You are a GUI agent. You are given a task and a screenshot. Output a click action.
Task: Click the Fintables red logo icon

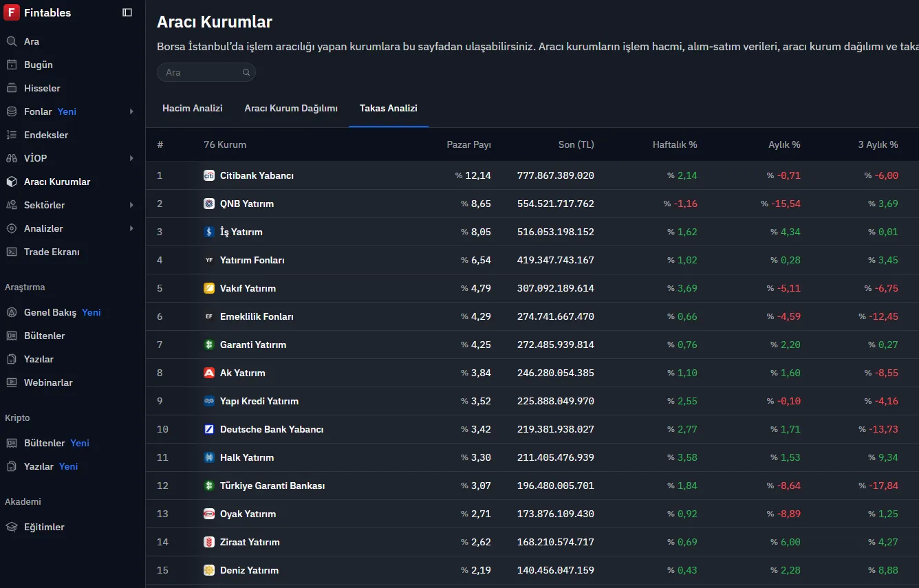pos(12,12)
